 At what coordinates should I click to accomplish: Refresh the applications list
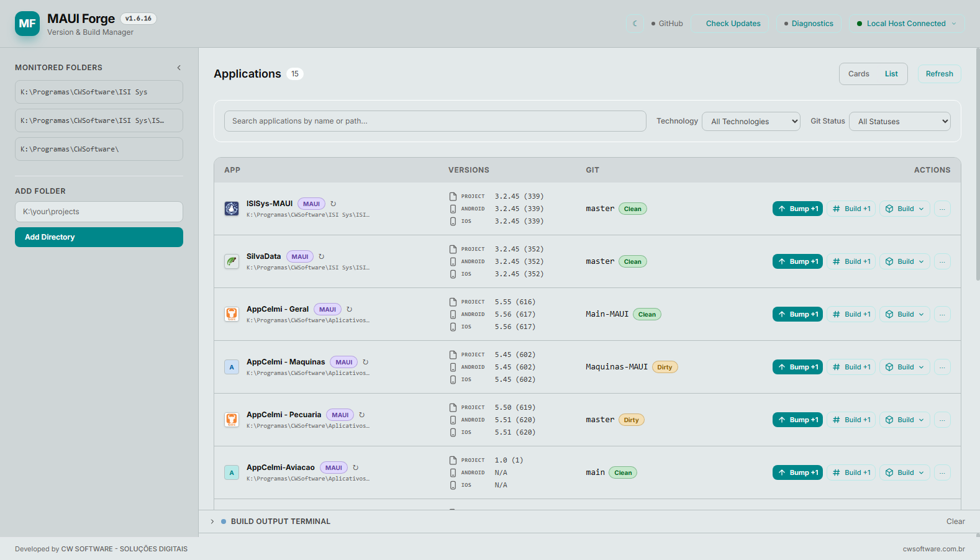click(x=939, y=74)
